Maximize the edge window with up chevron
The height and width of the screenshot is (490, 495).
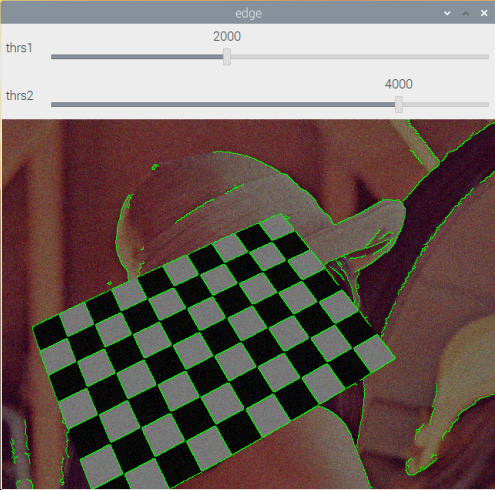[466, 13]
